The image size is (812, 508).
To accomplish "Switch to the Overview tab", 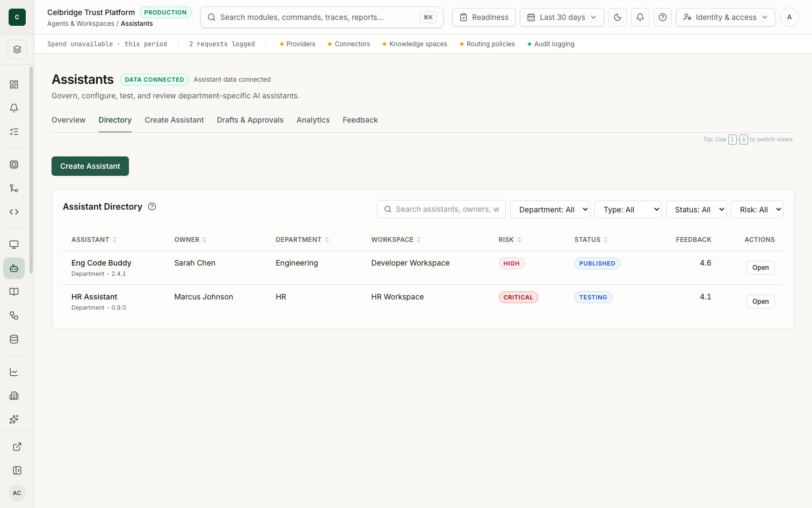I will click(x=69, y=120).
